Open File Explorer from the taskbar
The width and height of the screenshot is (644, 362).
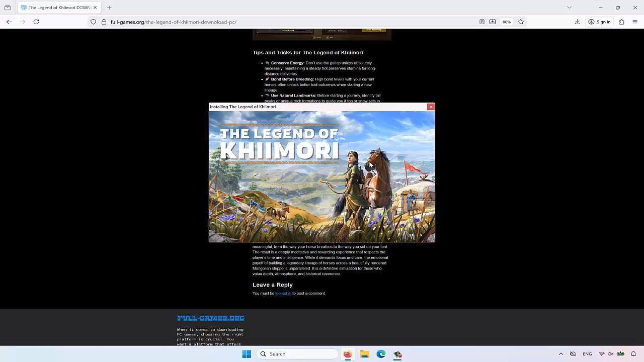click(364, 354)
